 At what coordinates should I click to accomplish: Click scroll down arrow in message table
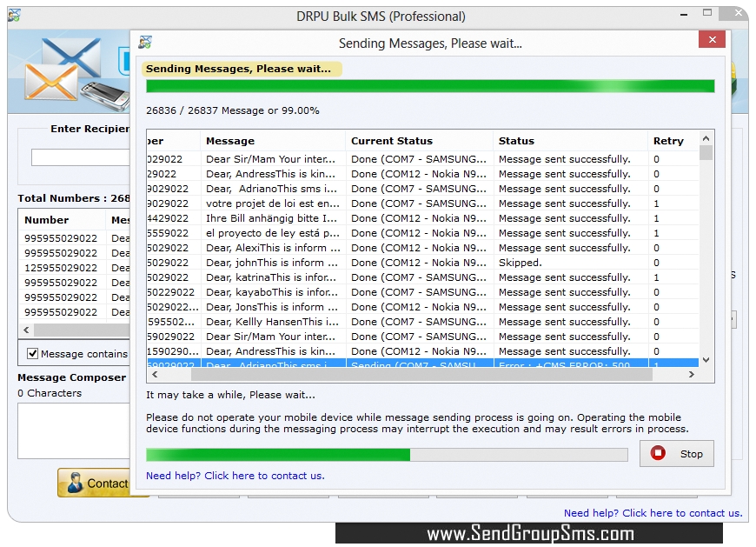[706, 360]
